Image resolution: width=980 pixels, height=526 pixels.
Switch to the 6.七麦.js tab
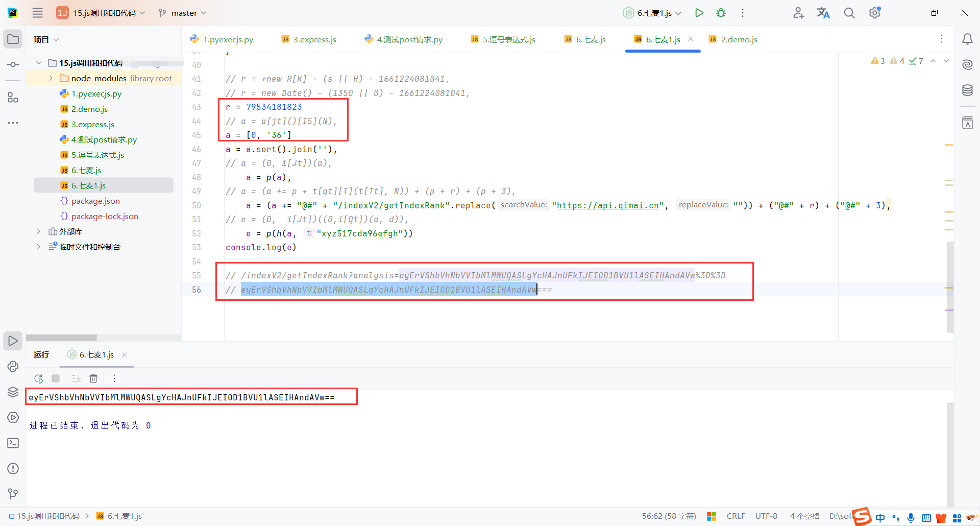[x=585, y=39]
